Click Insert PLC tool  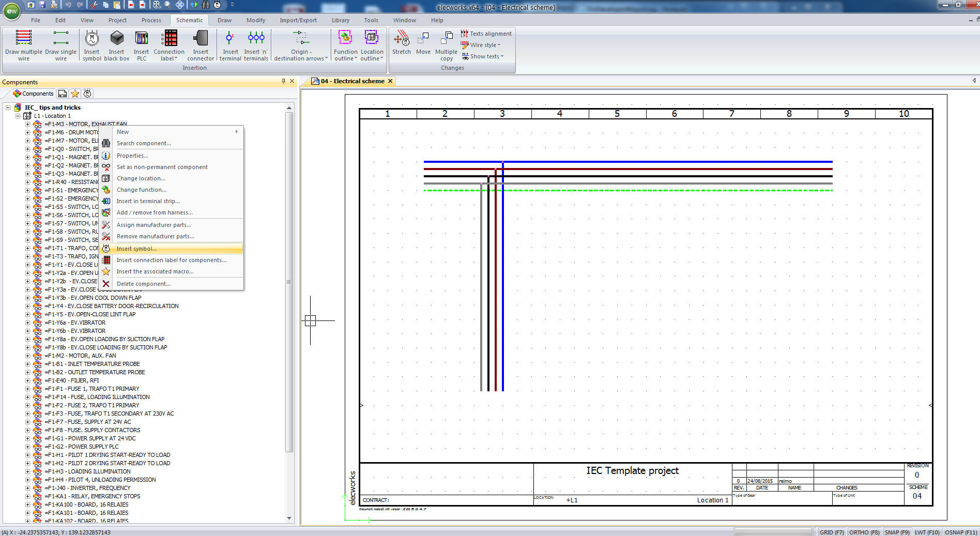141,45
